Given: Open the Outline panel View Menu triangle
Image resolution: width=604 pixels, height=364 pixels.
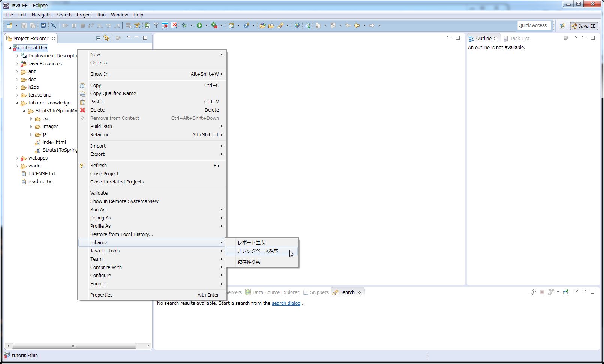Looking at the screenshot, I should pos(576,37).
